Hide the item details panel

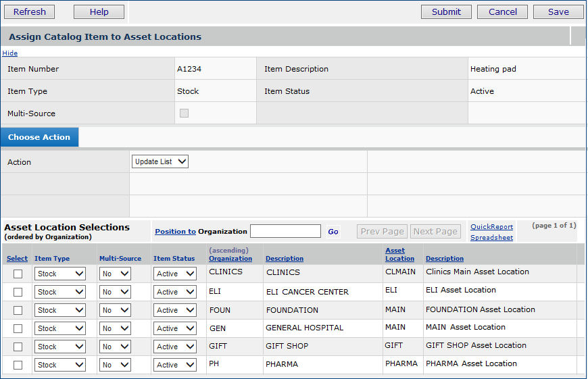[9, 53]
